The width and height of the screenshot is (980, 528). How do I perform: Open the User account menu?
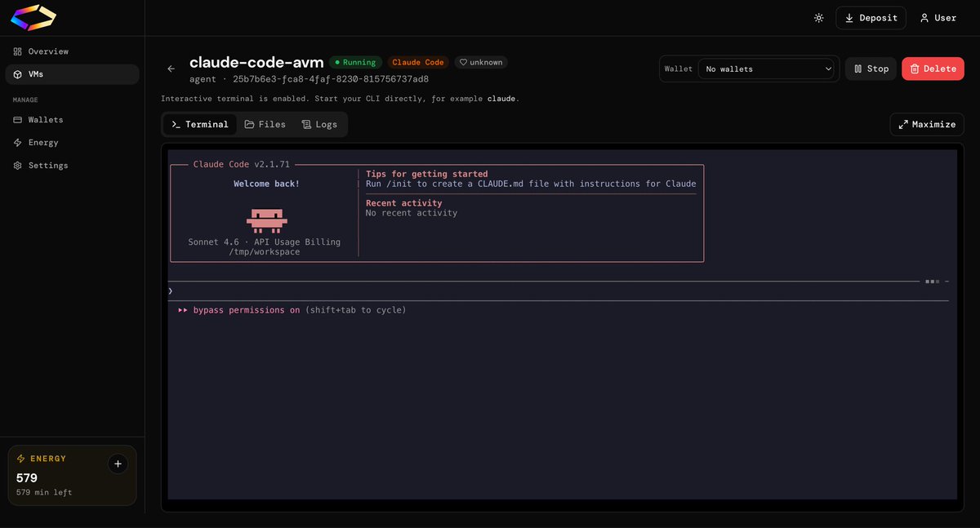[x=938, y=18]
